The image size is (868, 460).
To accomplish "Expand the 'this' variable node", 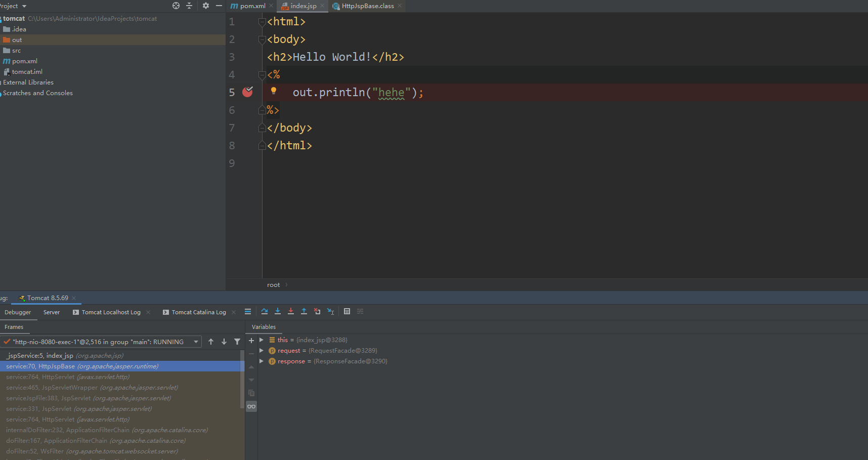I will (x=262, y=340).
